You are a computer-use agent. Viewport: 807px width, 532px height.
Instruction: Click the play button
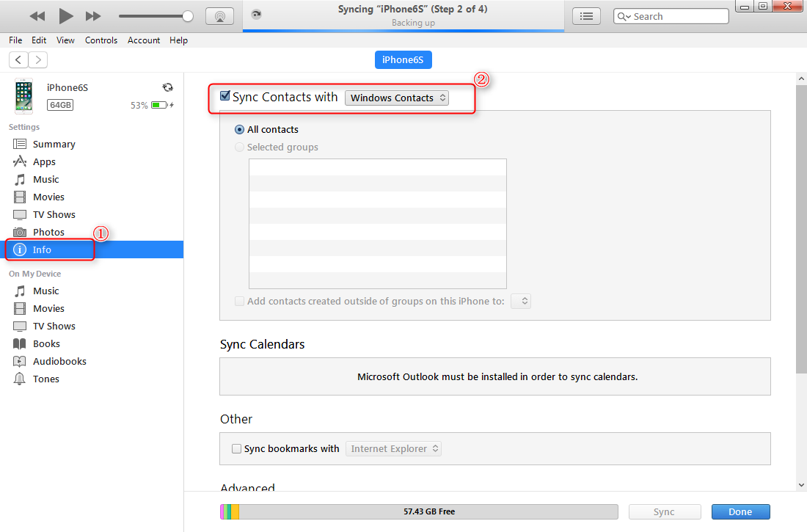click(65, 16)
